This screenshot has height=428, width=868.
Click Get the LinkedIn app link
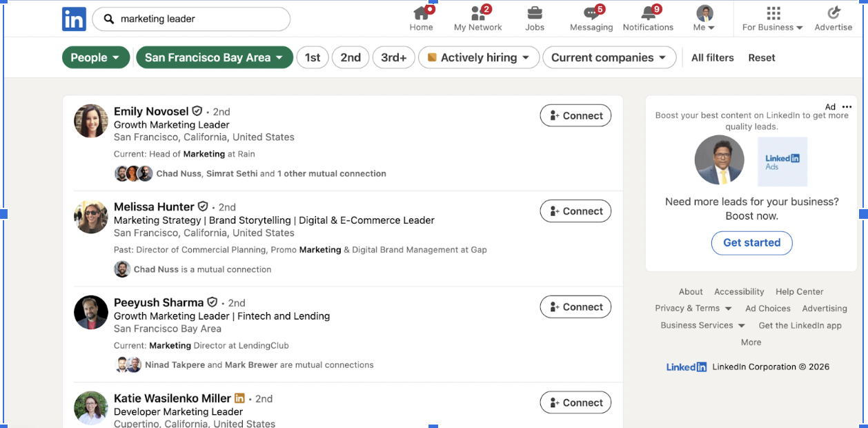(x=800, y=325)
